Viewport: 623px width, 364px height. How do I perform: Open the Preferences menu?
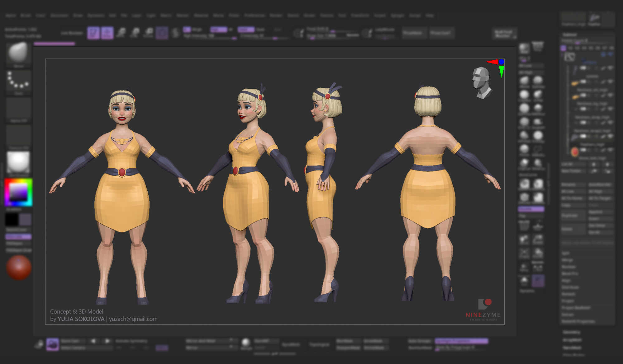(254, 15)
